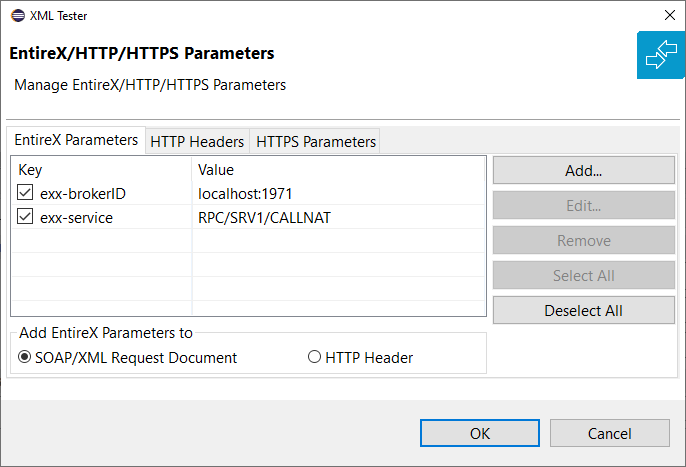Click the Edit... button
Screen dimensions: 686x467
[584, 206]
